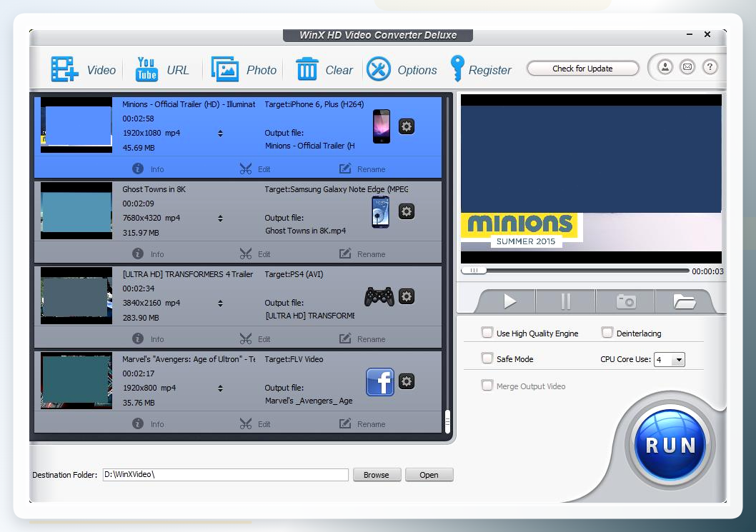Open help with question mark icon
The height and width of the screenshot is (532, 756).
point(710,67)
